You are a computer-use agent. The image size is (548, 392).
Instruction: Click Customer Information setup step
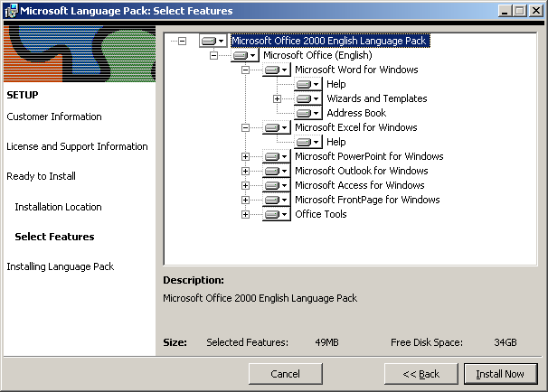tap(54, 117)
